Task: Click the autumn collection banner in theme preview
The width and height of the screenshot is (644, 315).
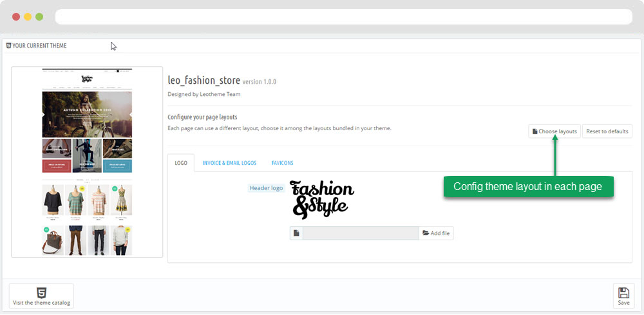Action: 87,114
